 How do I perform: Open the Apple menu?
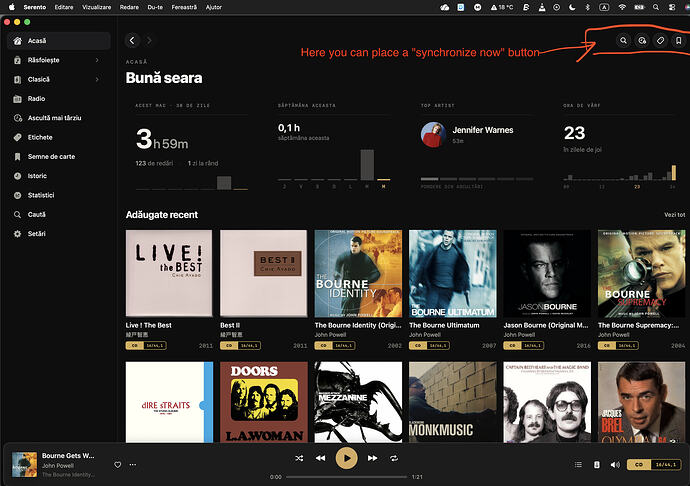click(11, 7)
